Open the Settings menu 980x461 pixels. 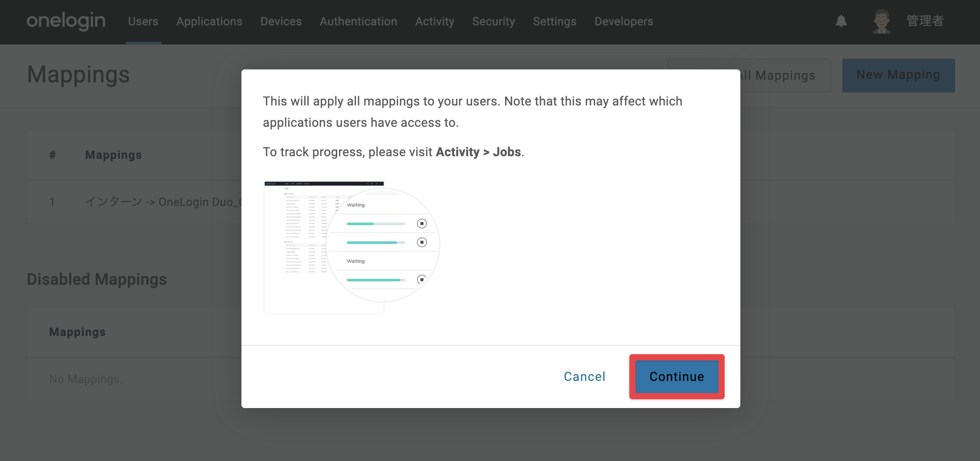coord(555,21)
